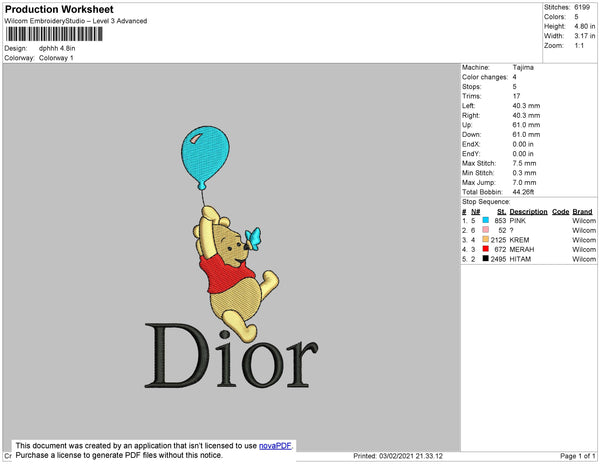Select the Machine value Tajima
Viewport: 600px width, 464px height.
click(523, 67)
